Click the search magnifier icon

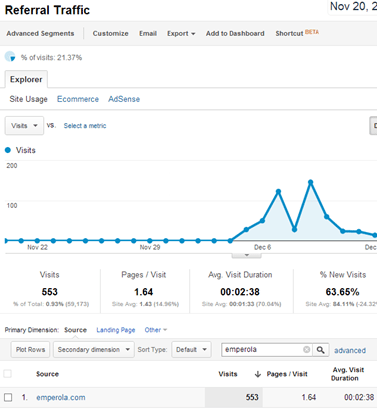321,350
